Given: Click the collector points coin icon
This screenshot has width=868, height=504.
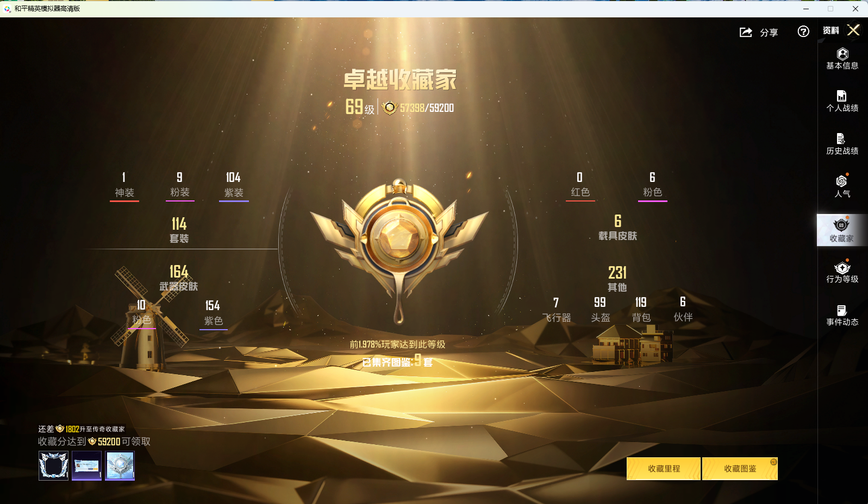Looking at the screenshot, I should [389, 108].
